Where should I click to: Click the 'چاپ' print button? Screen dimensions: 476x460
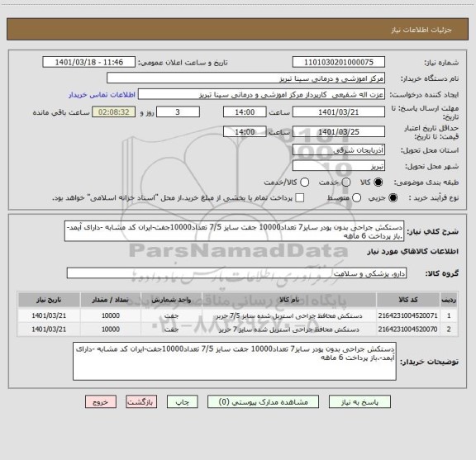(x=182, y=401)
